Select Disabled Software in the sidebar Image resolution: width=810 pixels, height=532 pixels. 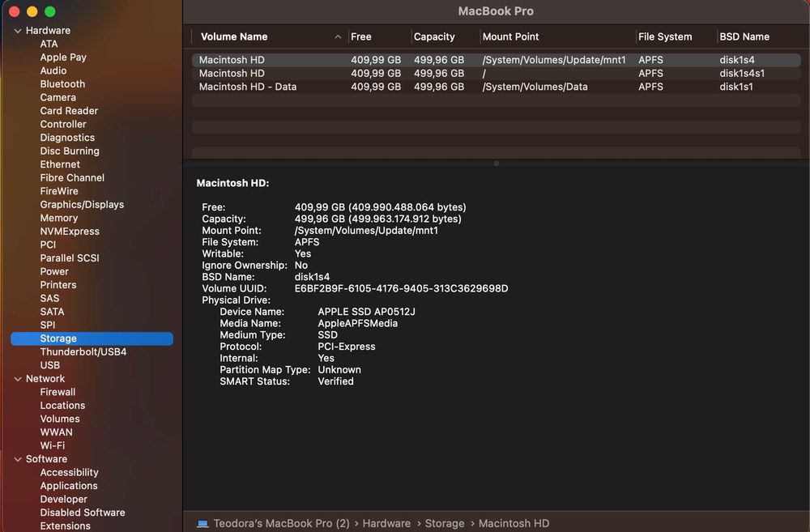click(83, 513)
